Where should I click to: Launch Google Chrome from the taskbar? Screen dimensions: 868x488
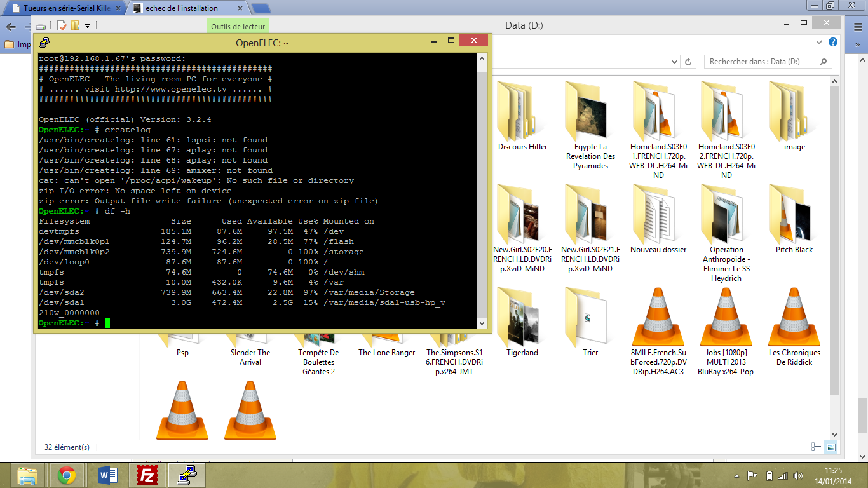click(67, 475)
